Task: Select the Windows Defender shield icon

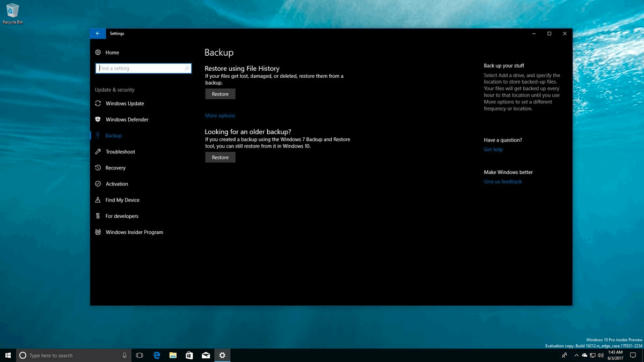Action: point(98,120)
